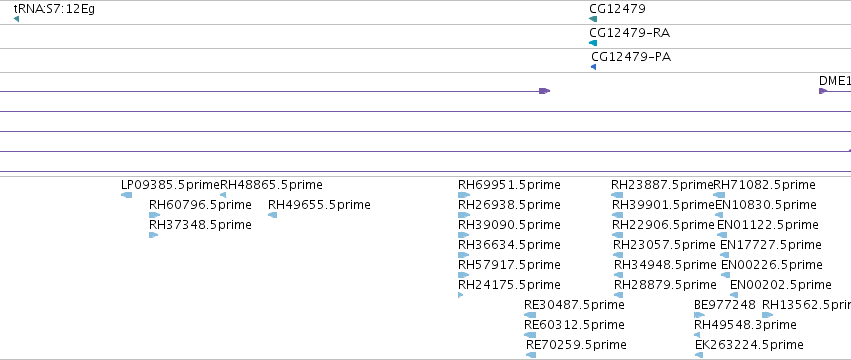Select the EK263224.5prime EST glyph
The width and height of the screenshot is (851, 360).
tap(699, 355)
